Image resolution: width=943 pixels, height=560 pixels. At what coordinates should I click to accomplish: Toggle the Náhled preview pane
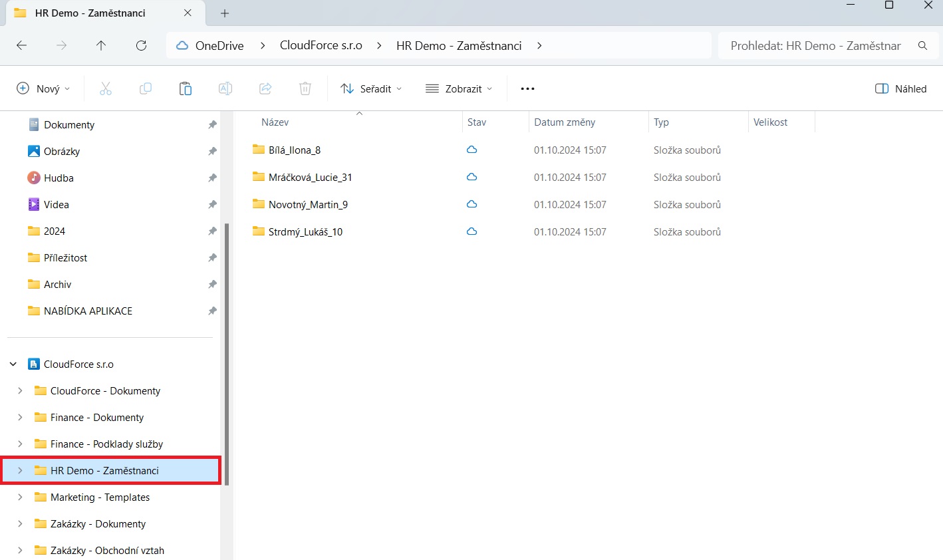pos(900,88)
